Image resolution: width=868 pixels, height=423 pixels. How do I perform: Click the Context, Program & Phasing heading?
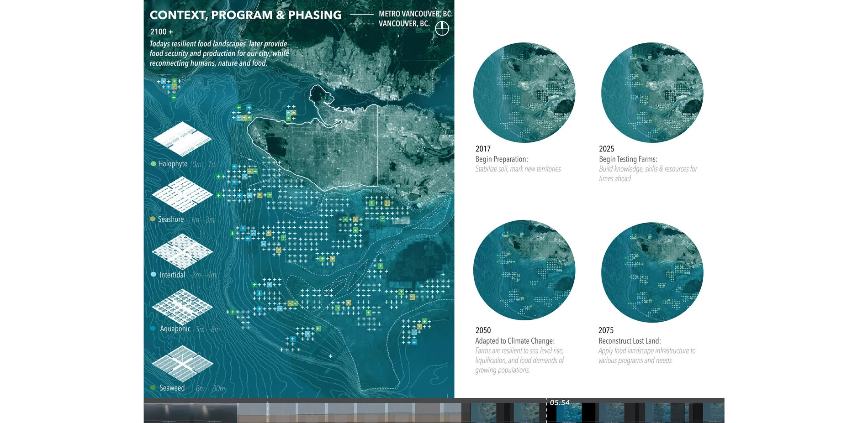tap(245, 15)
